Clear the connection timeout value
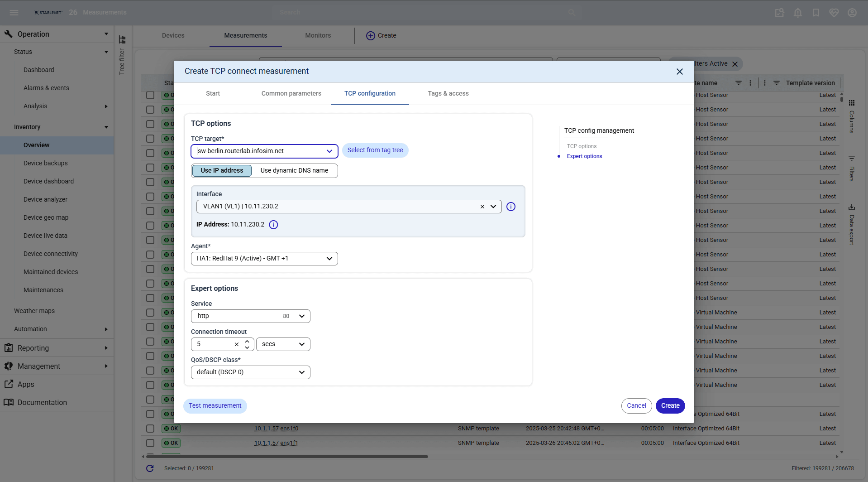868x482 pixels. click(x=236, y=344)
